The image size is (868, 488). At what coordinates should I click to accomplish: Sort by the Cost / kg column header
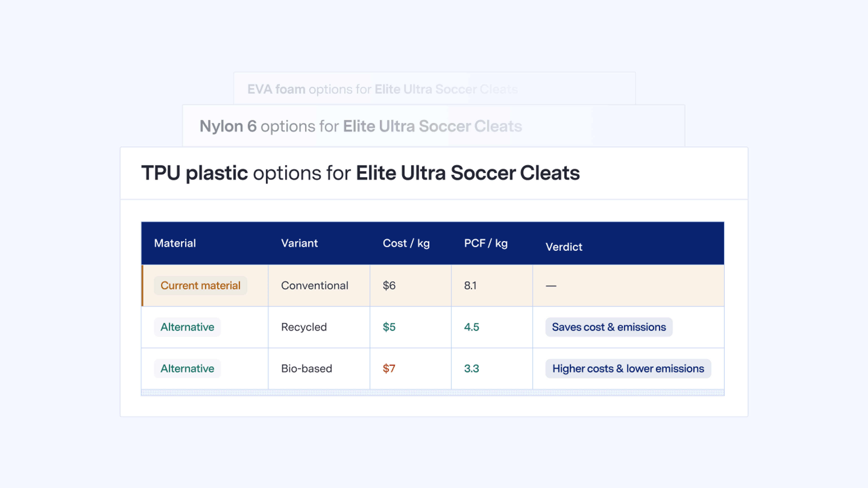[406, 243]
